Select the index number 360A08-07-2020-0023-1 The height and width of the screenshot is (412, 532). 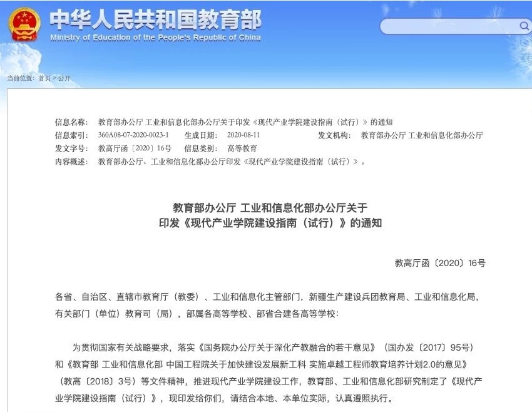(x=133, y=135)
